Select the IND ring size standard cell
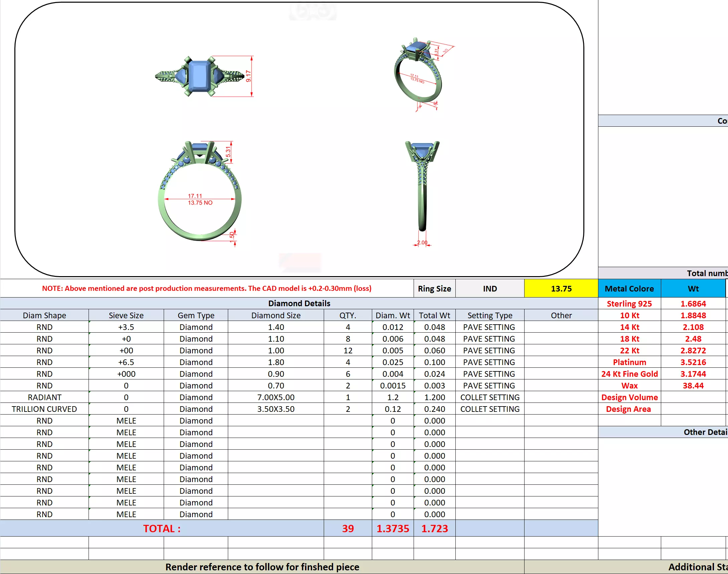 pos(489,289)
